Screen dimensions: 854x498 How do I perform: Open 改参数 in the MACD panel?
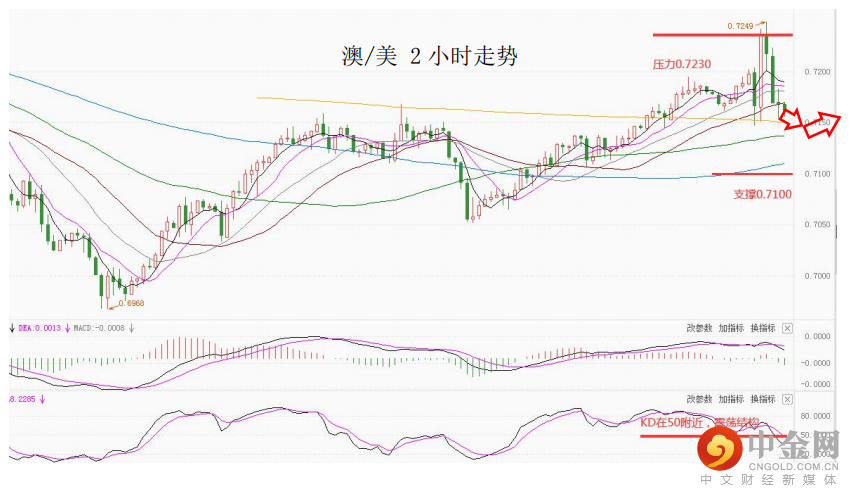[699, 328]
